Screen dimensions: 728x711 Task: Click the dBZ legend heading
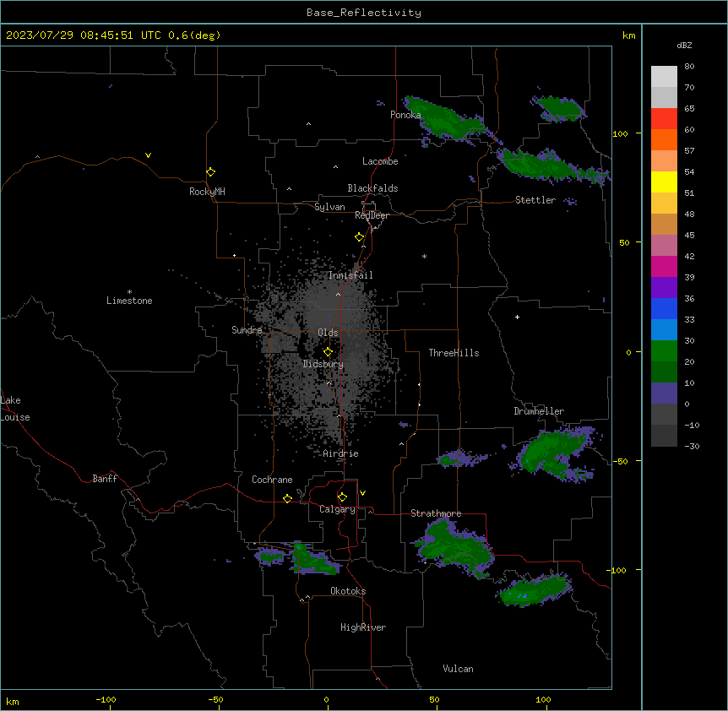(x=684, y=45)
